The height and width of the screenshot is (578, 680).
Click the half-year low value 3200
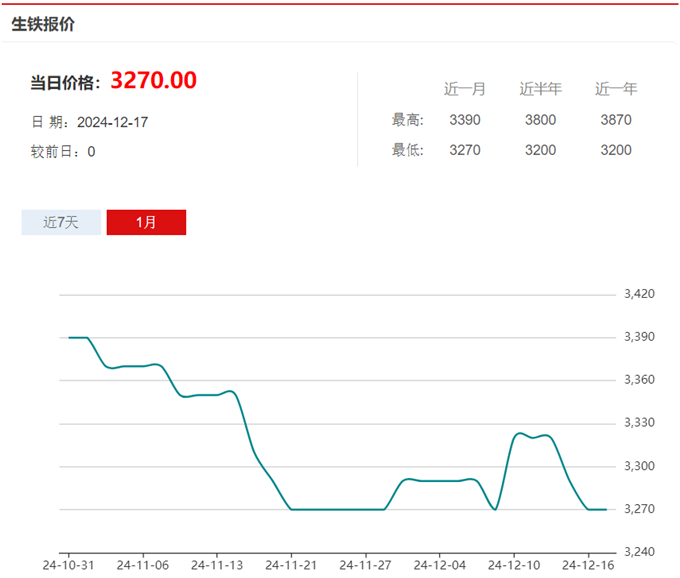pyautogui.click(x=540, y=150)
